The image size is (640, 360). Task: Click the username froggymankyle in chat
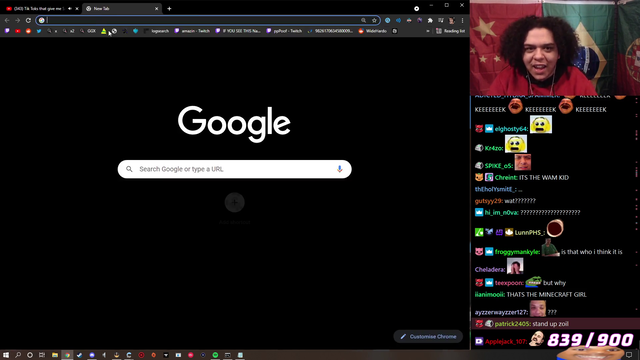click(517, 252)
